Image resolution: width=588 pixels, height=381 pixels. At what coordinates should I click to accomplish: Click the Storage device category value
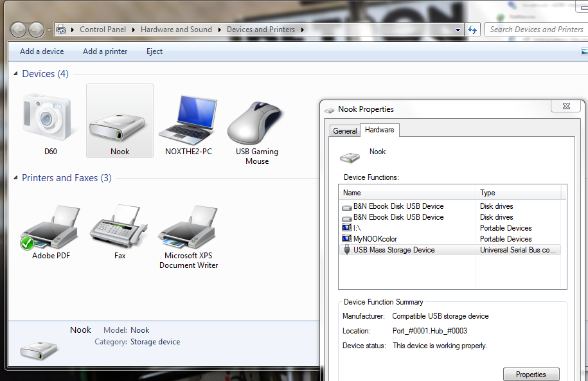(x=156, y=342)
